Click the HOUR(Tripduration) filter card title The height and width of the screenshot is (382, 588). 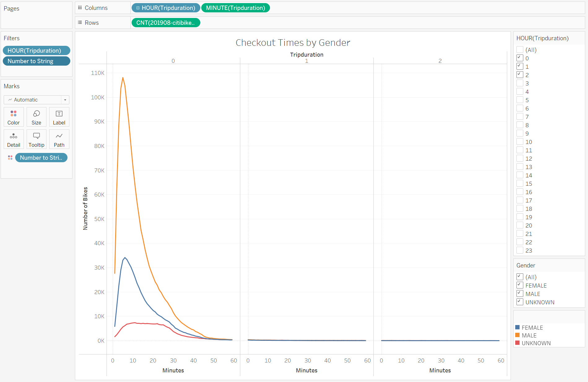click(542, 38)
